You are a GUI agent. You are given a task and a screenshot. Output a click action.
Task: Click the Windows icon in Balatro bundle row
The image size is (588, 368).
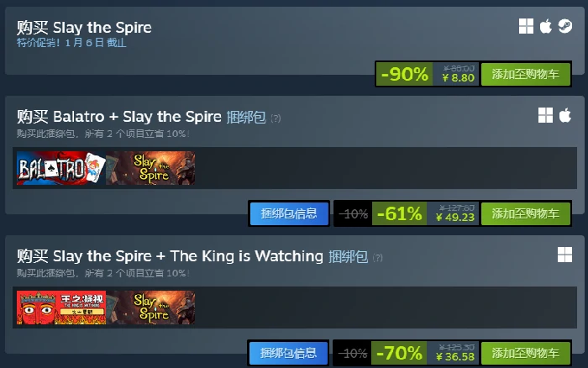pyautogui.click(x=546, y=115)
